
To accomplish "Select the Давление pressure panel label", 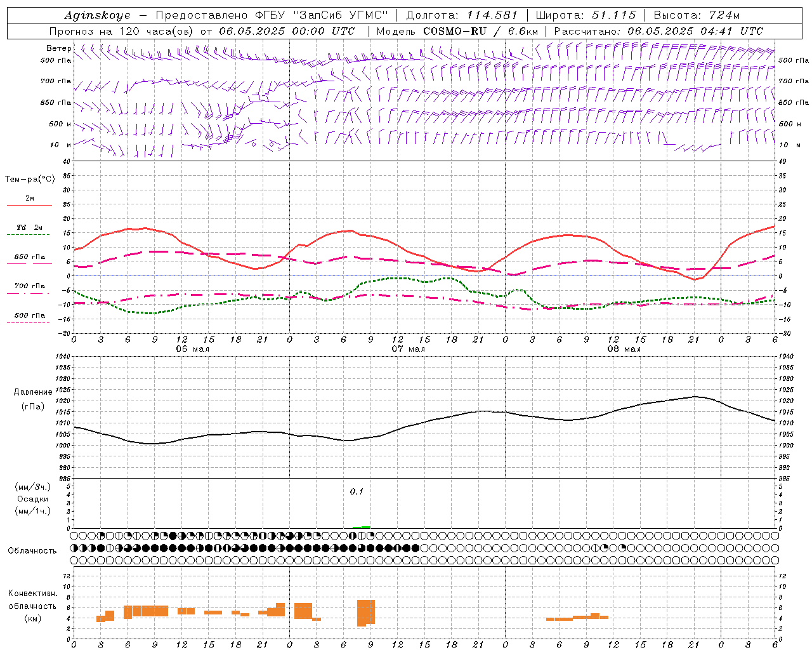I will [33, 392].
